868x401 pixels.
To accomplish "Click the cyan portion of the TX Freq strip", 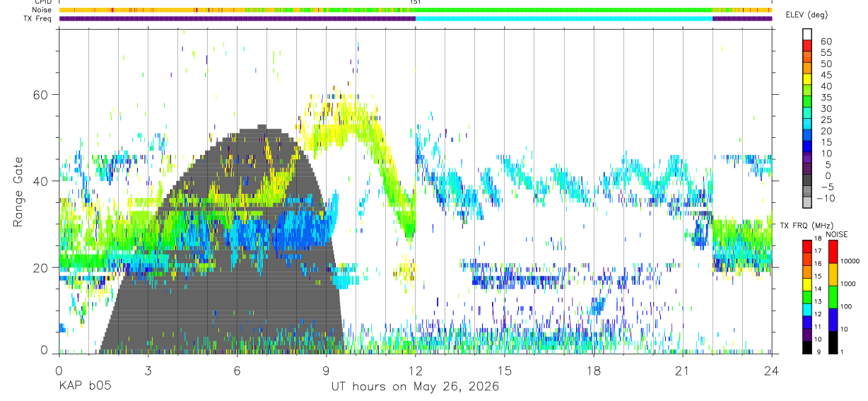I will (564, 18).
